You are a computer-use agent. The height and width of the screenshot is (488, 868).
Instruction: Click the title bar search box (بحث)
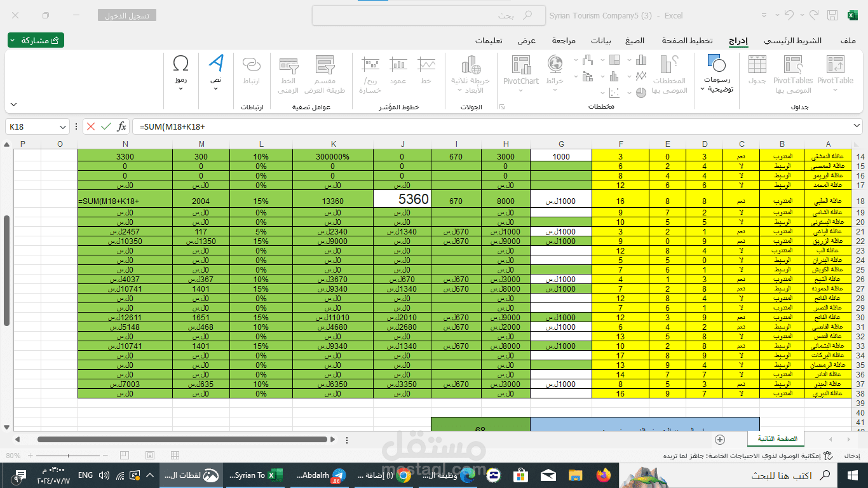429,15
